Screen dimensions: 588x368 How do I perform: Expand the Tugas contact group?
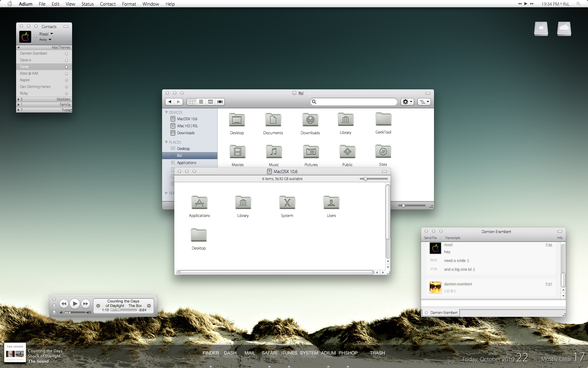[x=19, y=110]
